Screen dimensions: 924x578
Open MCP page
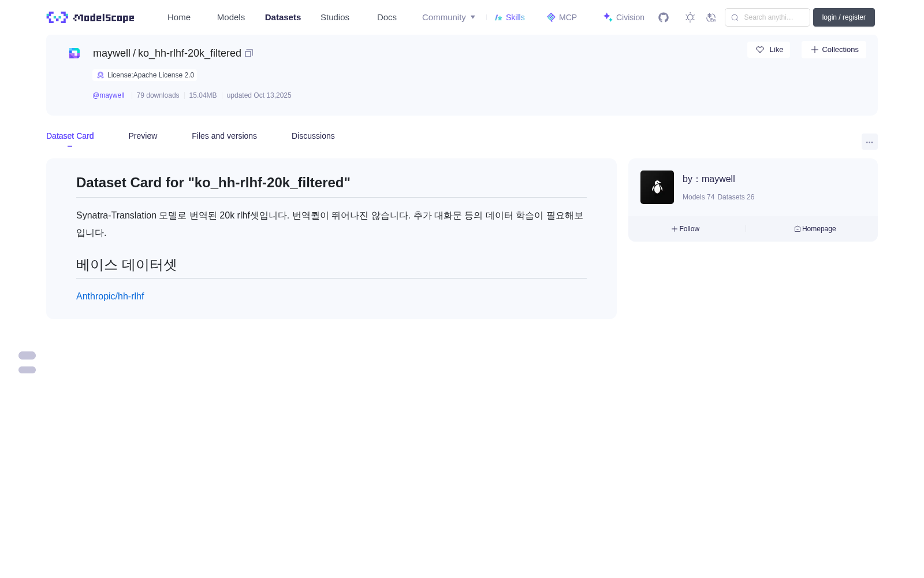[x=562, y=17]
